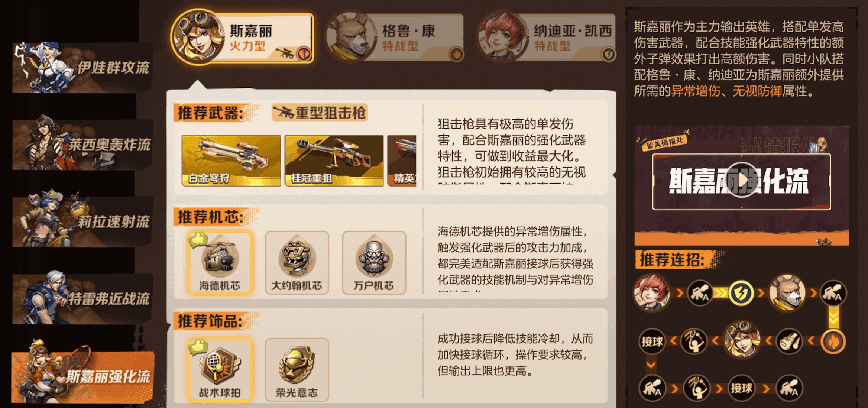Open the 莱西奥轰炸流 build entry
Image resolution: width=868 pixels, height=408 pixels.
pyautogui.click(x=82, y=145)
